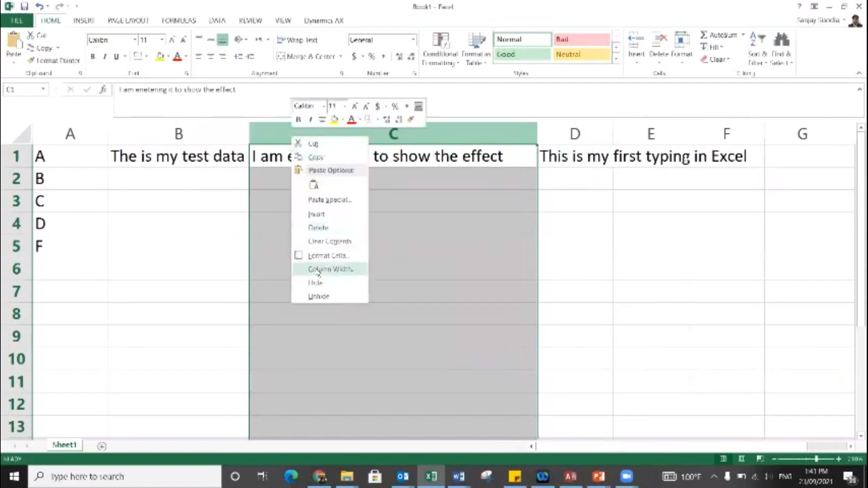868x488 pixels.
Task: Click the AutoSum sigma icon
Action: [x=704, y=35]
